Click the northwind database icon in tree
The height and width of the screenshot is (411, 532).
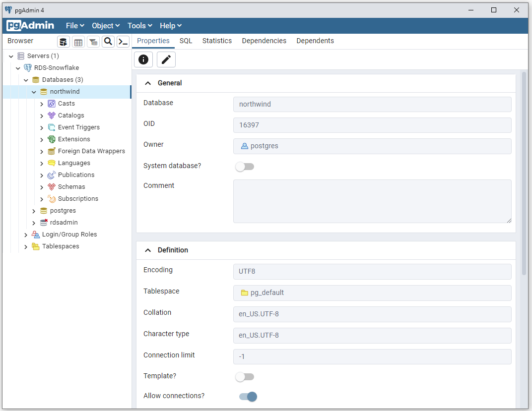(x=44, y=92)
